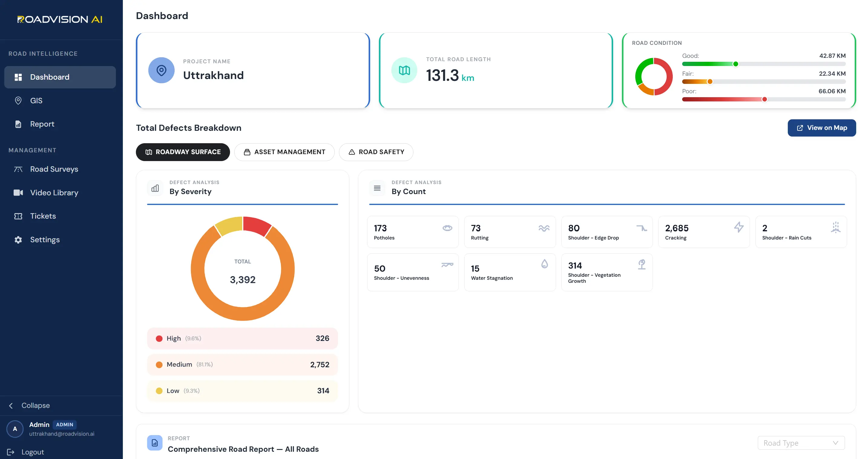Click the comprehensive report document icon

pos(155,443)
